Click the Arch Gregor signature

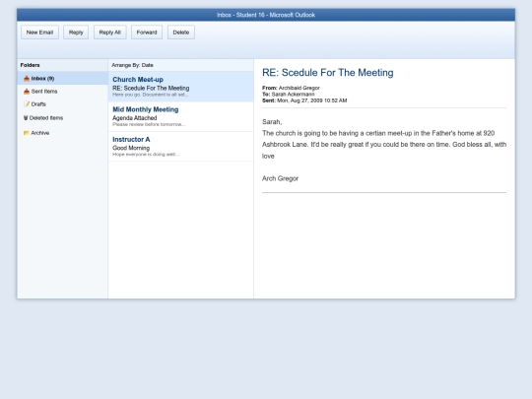coord(280,178)
